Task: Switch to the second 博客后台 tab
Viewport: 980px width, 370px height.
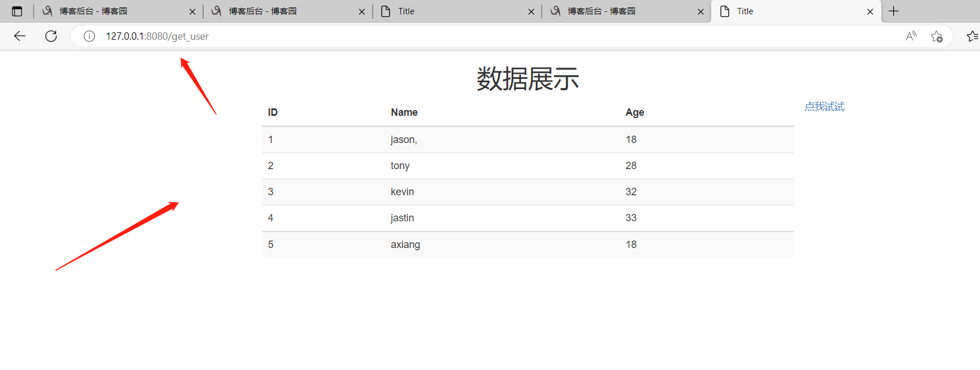Action: (263, 11)
